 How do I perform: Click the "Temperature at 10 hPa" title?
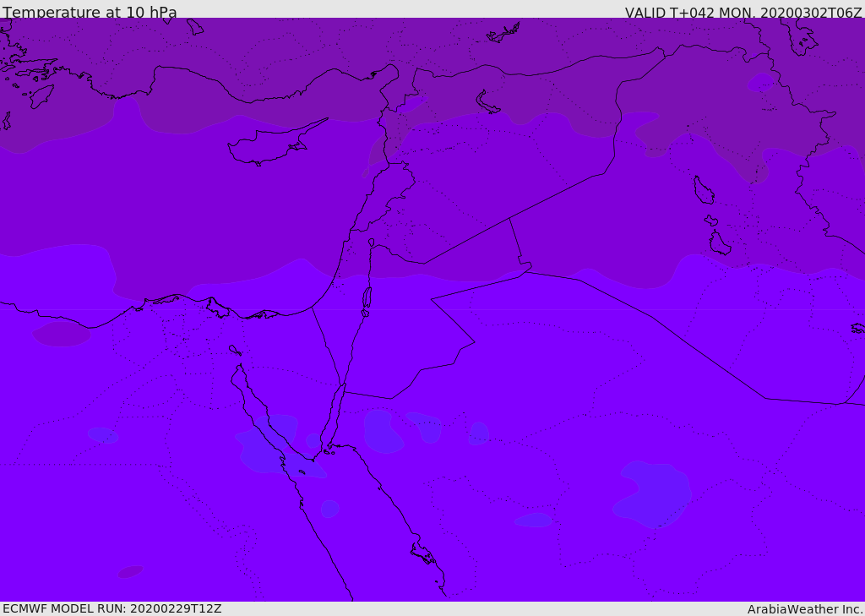[x=90, y=13]
